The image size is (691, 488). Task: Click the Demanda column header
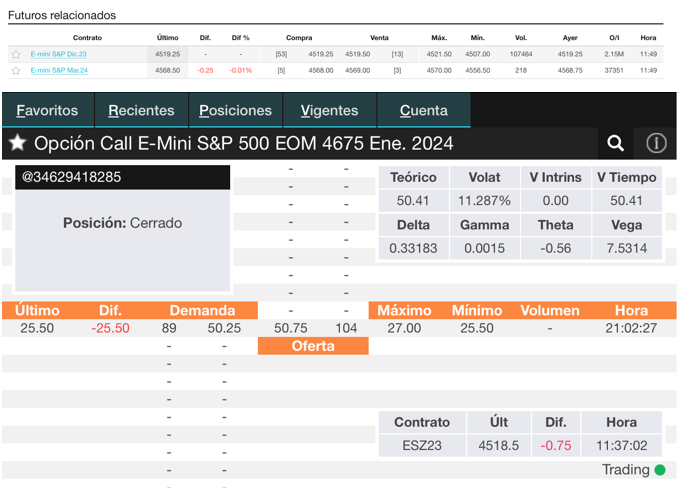[202, 310]
